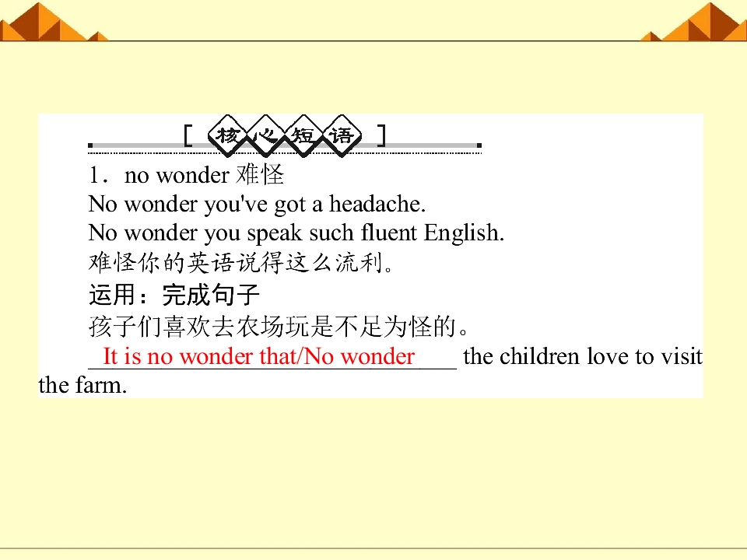Click 'No wonder you speak such fluent English.'
Image resolution: width=747 pixels, height=560 pixels.
(296, 233)
